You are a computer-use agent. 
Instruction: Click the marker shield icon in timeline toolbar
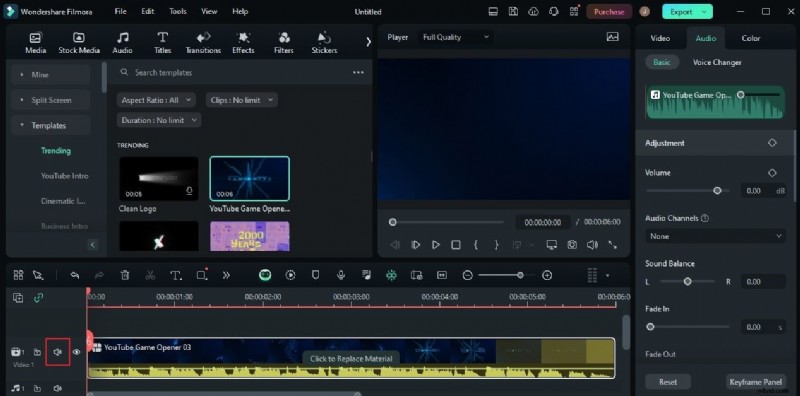click(316, 276)
